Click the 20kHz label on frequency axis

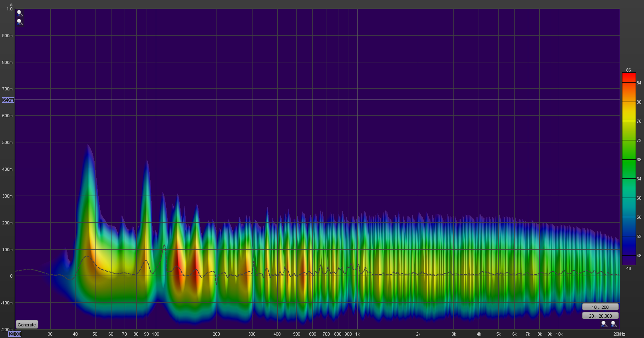[619, 334]
